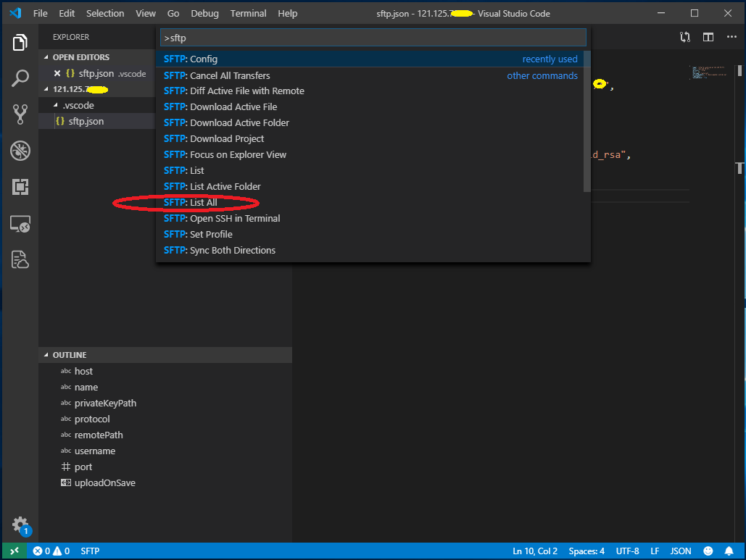Click the warnings triangle in status bar
The height and width of the screenshot is (560, 746).
(x=57, y=551)
